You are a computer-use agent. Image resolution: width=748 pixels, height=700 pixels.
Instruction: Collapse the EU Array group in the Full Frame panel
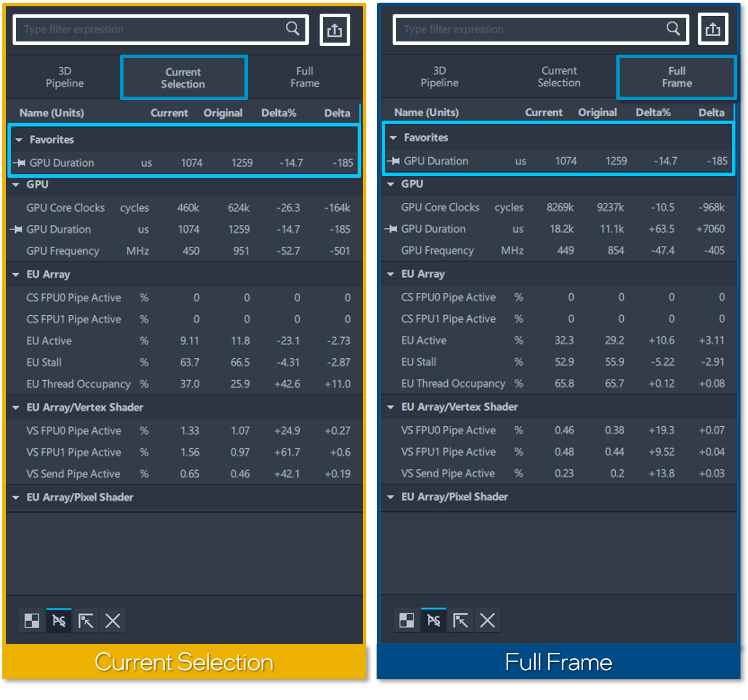[x=390, y=274]
